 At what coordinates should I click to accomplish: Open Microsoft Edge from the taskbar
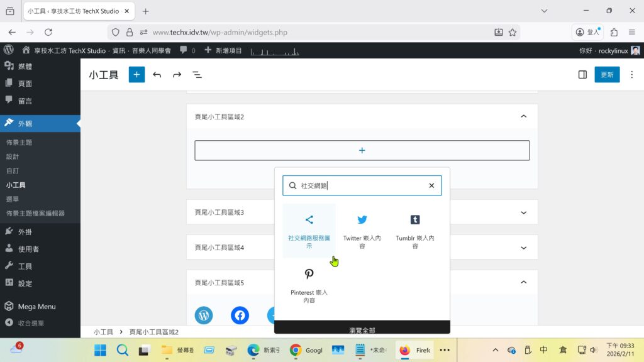(x=253, y=350)
